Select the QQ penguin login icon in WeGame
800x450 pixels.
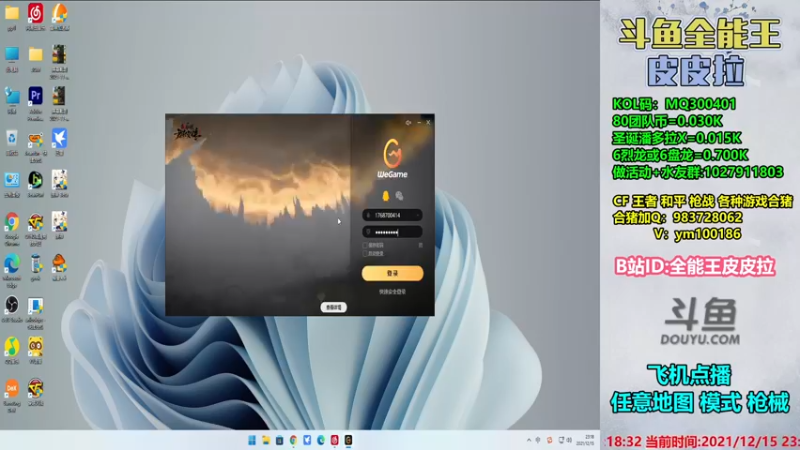pos(386,196)
